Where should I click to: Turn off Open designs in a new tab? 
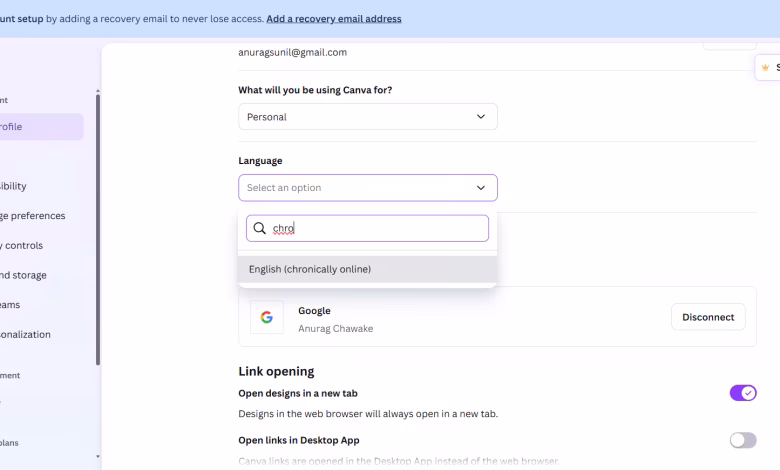point(743,393)
